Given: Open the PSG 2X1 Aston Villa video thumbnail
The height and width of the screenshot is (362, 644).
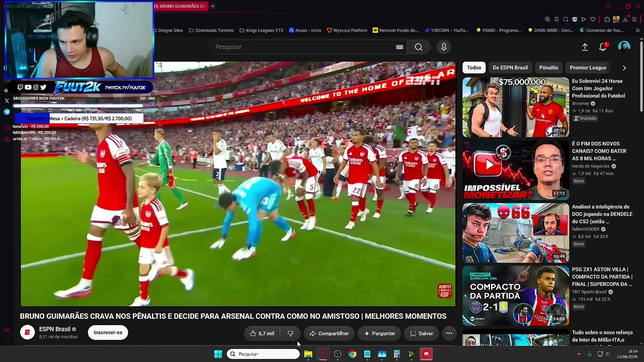Looking at the screenshot, I should (516, 296).
